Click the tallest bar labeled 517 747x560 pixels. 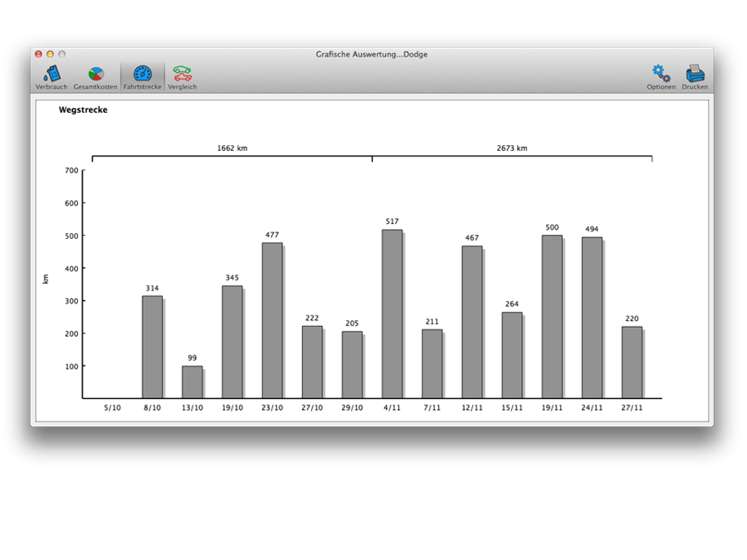[x=392, y=314]
